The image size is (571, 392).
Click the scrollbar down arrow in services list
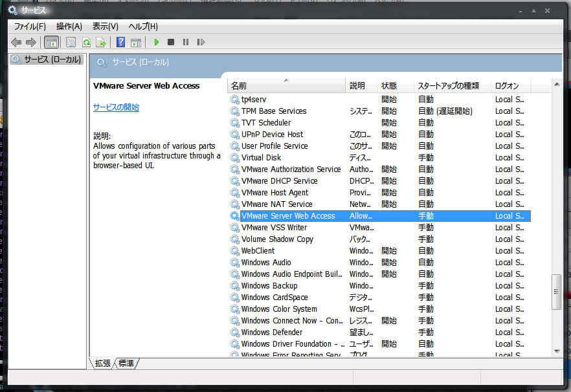(x=556, y=351)
